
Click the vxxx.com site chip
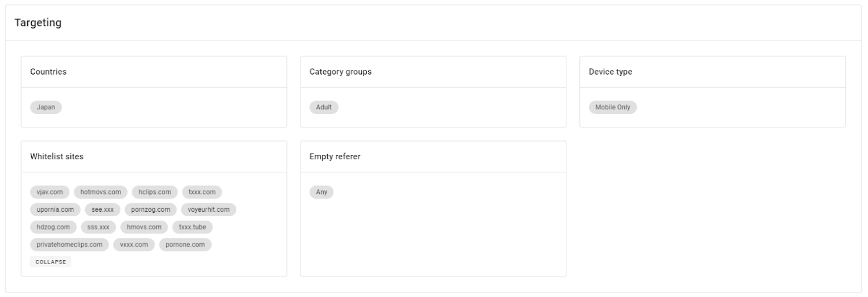click(x=134, y=245)
